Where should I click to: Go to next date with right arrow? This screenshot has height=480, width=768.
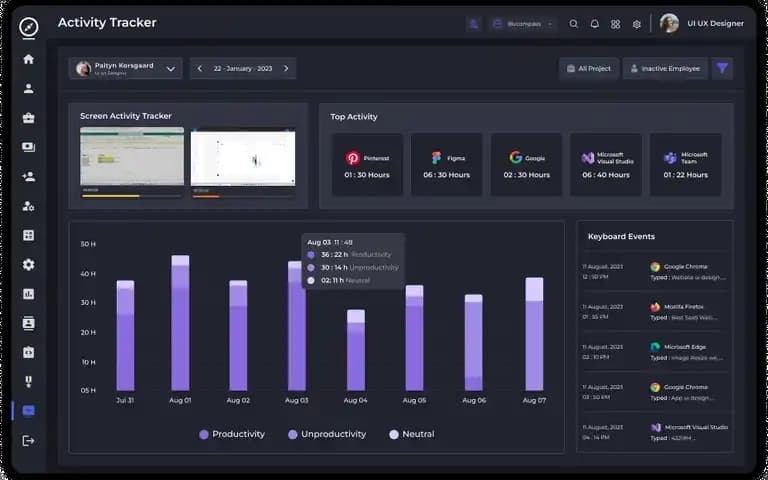point(286,69)
